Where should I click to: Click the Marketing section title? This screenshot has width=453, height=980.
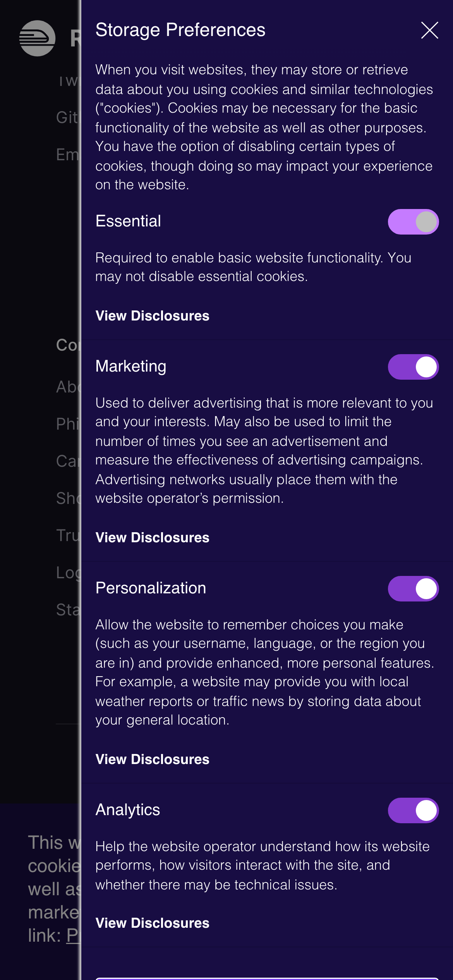tap(131, 366)
